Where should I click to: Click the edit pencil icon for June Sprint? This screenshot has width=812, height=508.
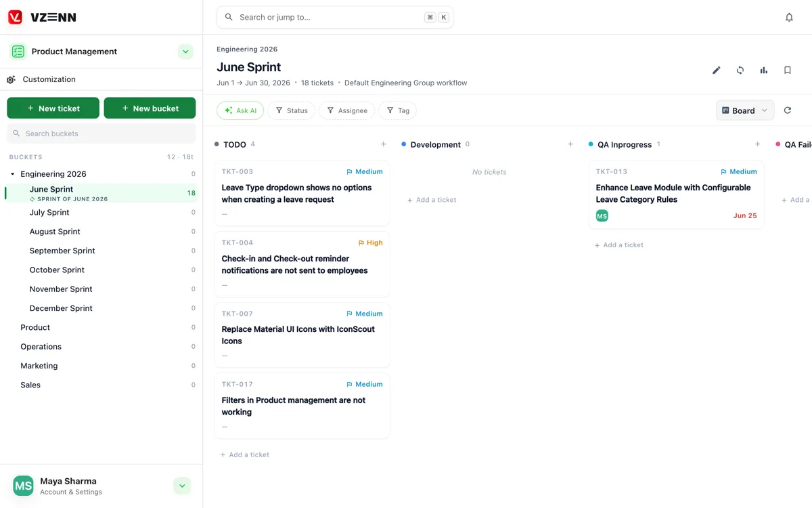click(x=717, y=70)
